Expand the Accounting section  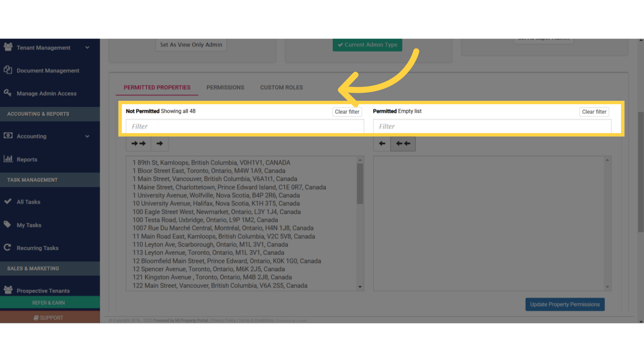click(87, 136)
